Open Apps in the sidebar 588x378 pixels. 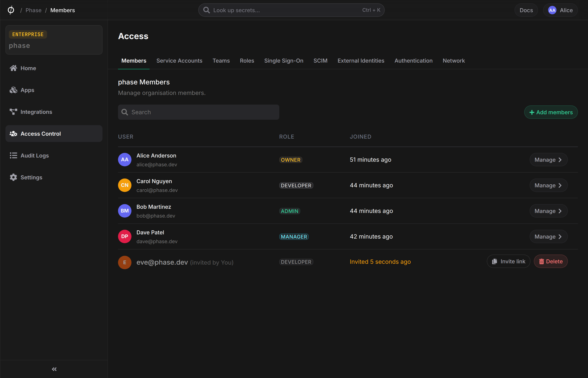click(54, 90)
